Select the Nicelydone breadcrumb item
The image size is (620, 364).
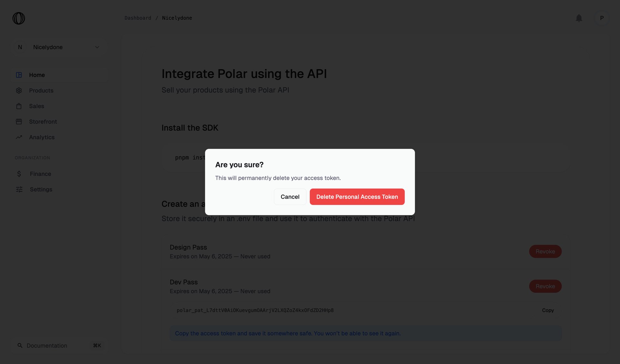177,18
